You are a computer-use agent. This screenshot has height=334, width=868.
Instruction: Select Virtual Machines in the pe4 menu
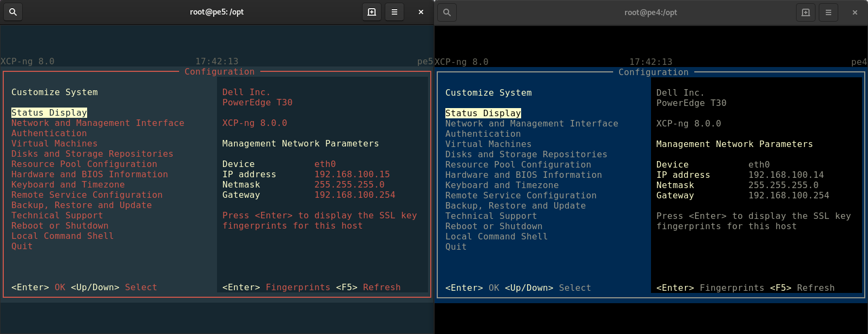tap(489, 144)
